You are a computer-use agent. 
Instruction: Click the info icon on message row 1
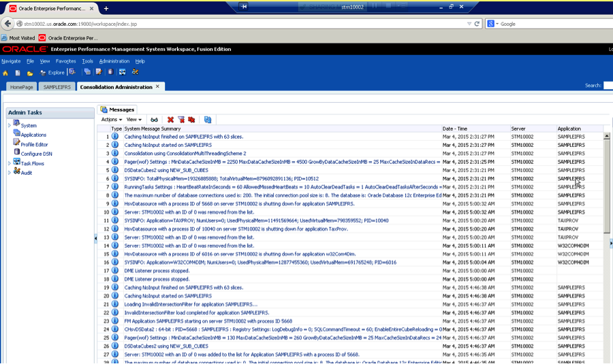[115, 137]
